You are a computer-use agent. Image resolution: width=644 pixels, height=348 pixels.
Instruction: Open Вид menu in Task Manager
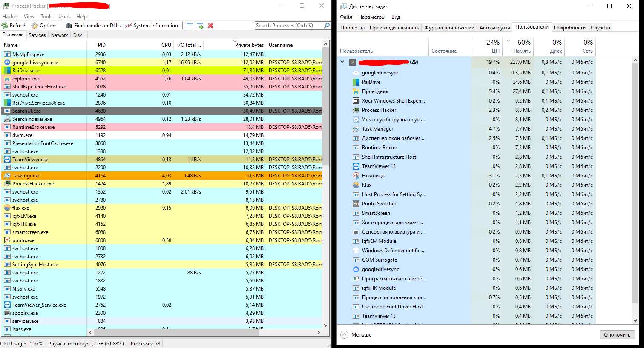click(396, 17)
